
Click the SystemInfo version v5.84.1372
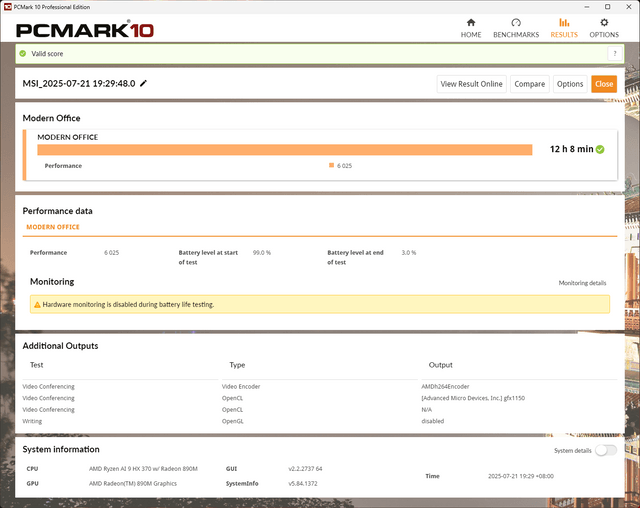[303, 484]
